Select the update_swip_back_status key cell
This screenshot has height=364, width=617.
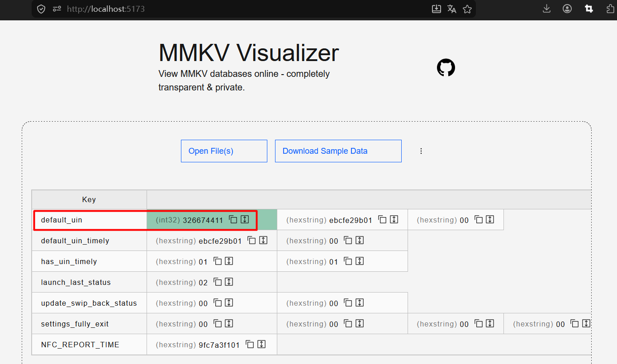tap(89, 303)
